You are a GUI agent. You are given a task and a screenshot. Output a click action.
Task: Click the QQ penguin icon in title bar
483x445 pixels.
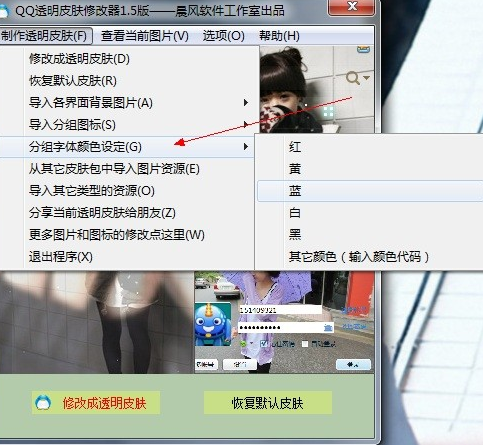point(3,11)
